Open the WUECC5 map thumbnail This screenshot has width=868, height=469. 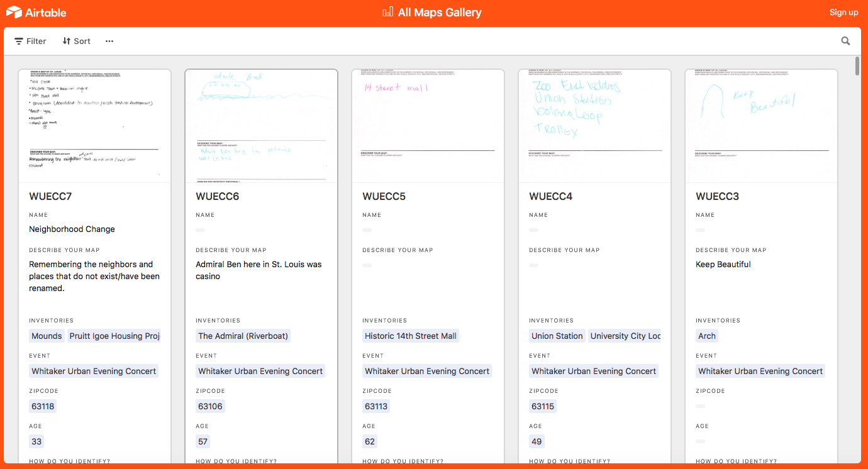[428, 126]
